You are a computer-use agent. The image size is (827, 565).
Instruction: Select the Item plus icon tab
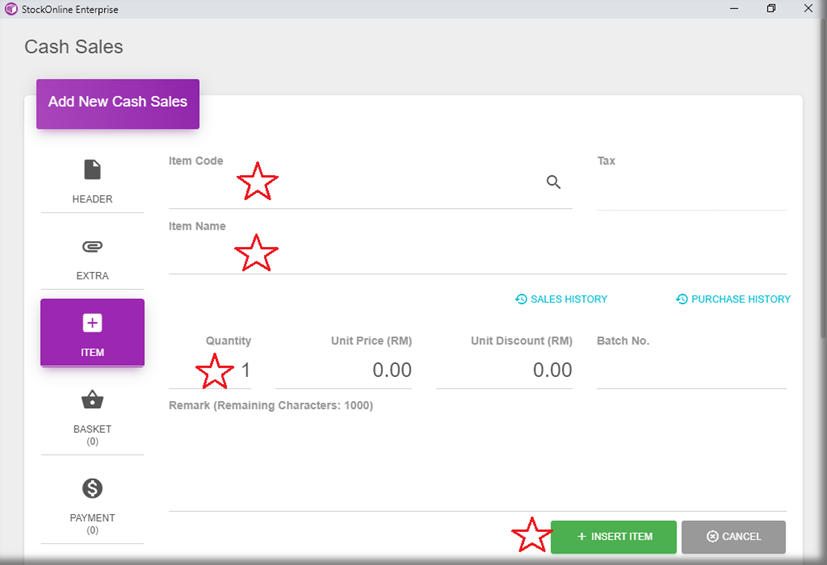[92, 323]
